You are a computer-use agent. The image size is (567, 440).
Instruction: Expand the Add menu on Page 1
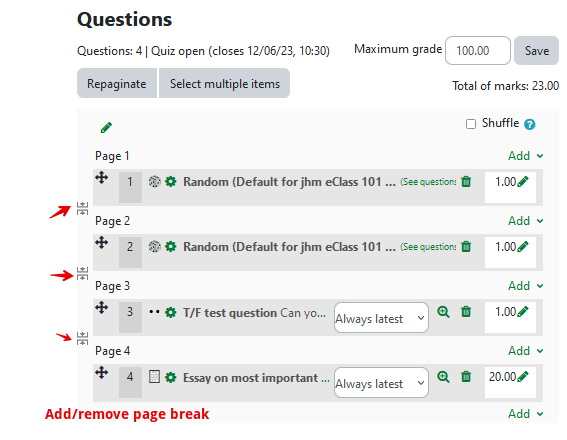tap(525, 156)
